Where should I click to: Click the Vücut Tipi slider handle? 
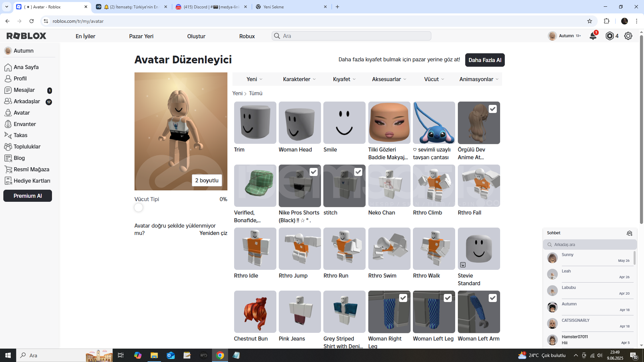pyautogui.click(x=139, y=207)
